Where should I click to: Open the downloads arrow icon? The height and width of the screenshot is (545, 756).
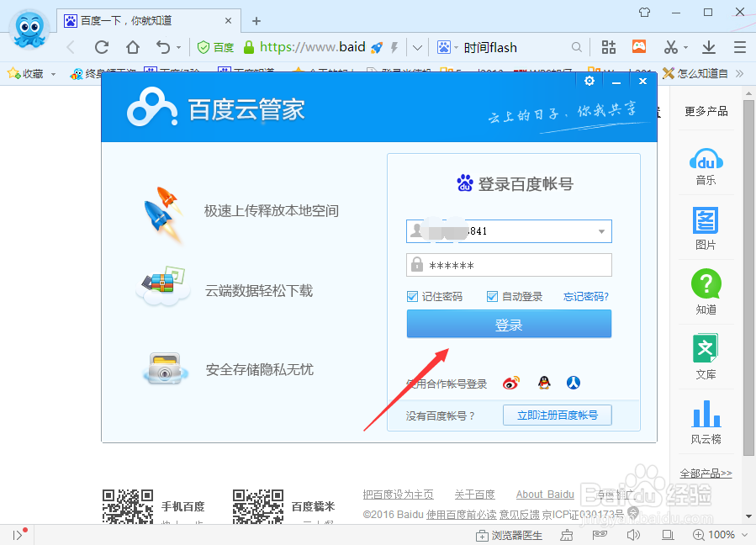709,47
